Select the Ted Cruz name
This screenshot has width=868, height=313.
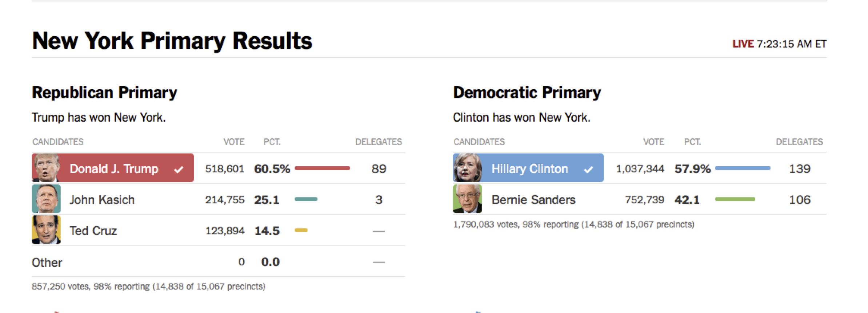93,231
